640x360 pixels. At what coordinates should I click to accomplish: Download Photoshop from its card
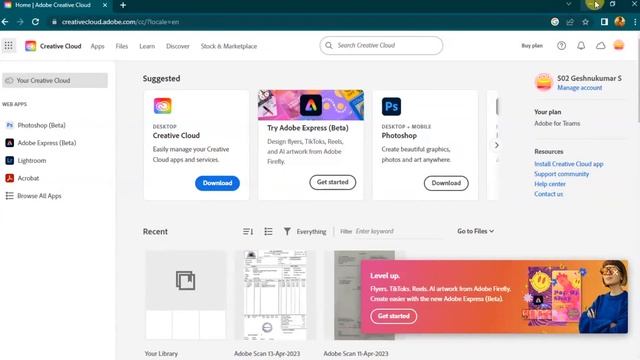446,183
